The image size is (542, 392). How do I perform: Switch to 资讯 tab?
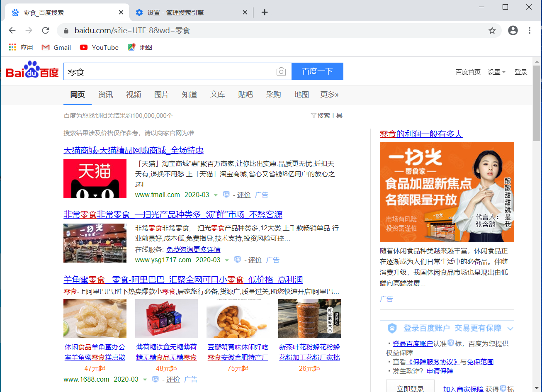105,95
